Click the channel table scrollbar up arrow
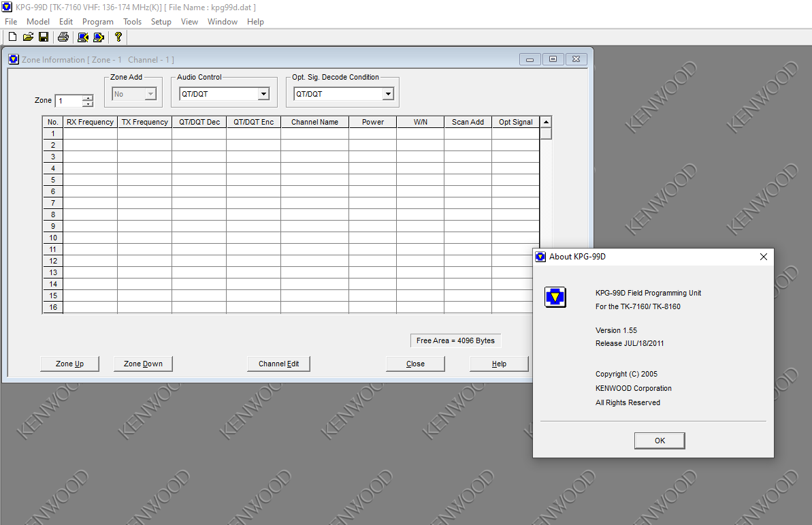This screenshot has height=525, width=812. pos(546,123)
